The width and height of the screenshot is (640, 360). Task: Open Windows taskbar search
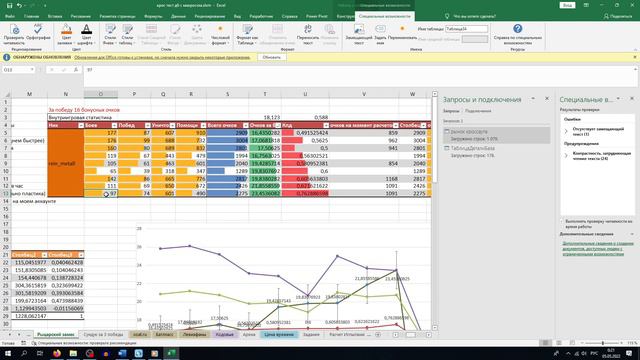click(24, 353)
